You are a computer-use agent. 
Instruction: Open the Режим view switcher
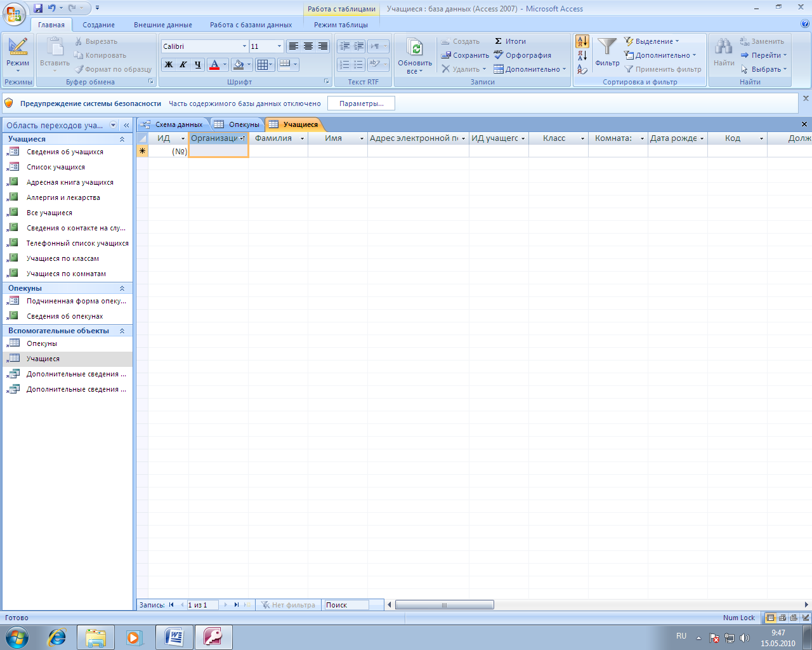(18, 55)
